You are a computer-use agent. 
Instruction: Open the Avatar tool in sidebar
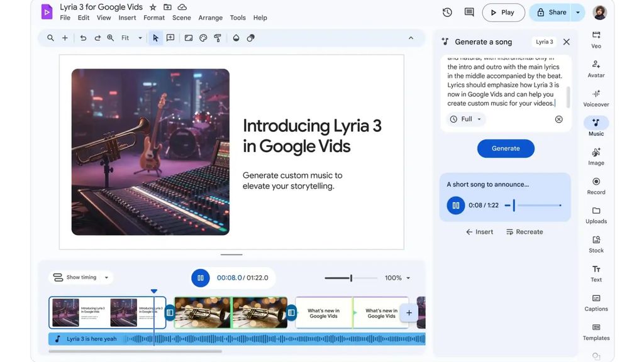point(596,69)
